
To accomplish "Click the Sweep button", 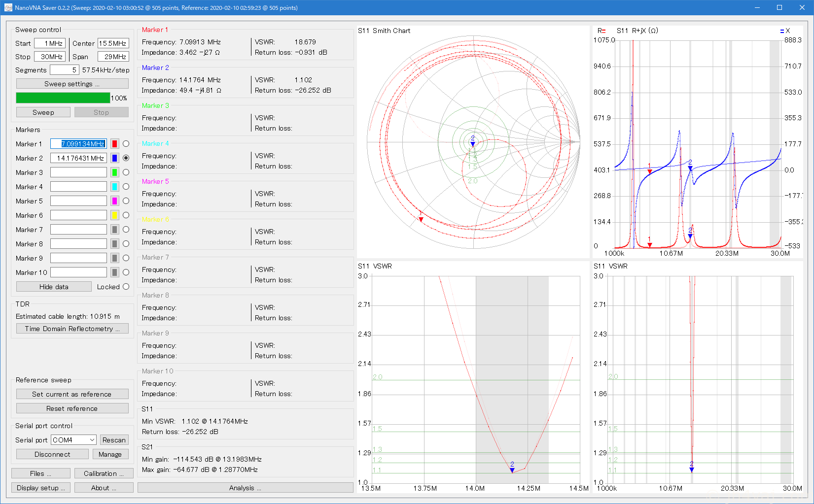I will tap(43, 112).
